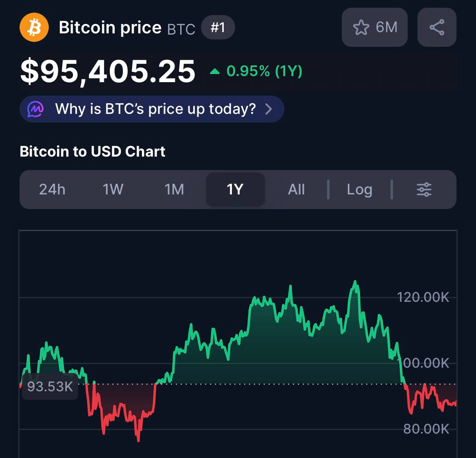Click the green up-arrow price change indicator

click(214, 72)
